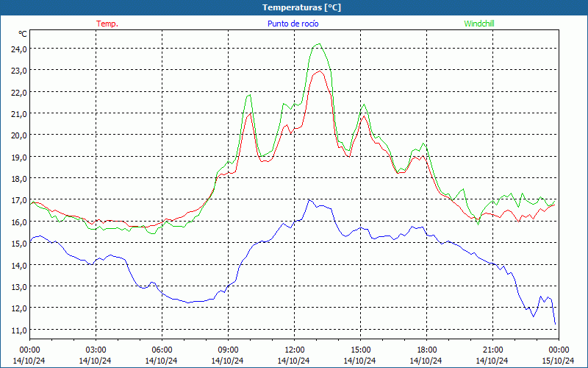Click the 21:00 time axis label
The width and height of the screenshot is (588, 368).
(492, 350)
